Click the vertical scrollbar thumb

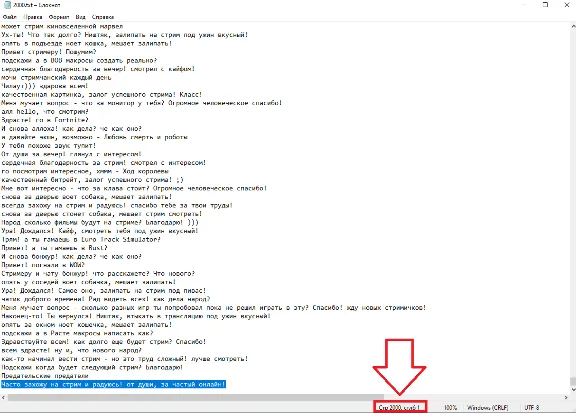[573, 381]
